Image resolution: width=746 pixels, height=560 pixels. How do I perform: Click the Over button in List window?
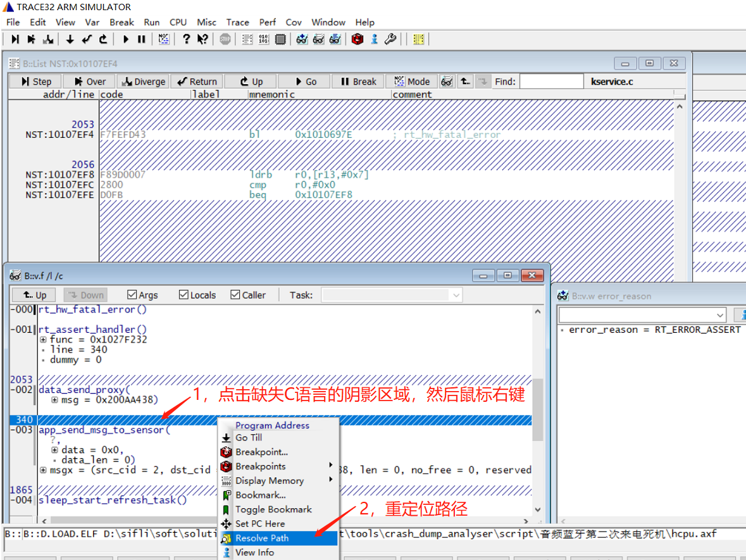click(x=90, y=82)
